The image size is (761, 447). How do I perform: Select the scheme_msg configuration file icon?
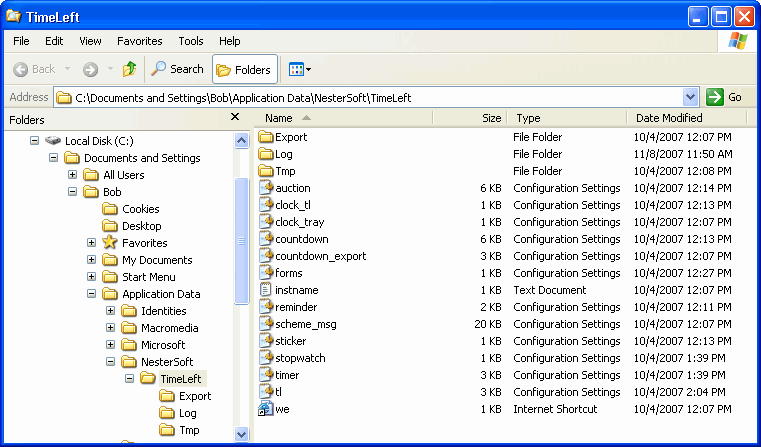pos(265,324)
